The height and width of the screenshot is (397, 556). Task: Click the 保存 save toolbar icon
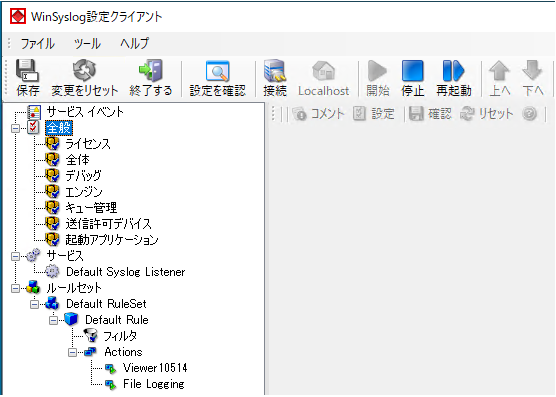click(27, 71)
